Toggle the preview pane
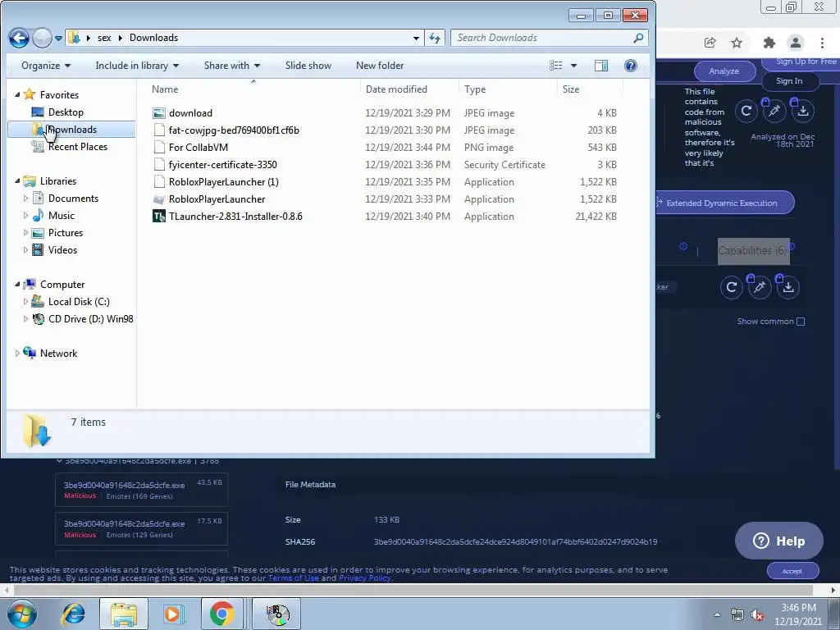 [601, 66]
